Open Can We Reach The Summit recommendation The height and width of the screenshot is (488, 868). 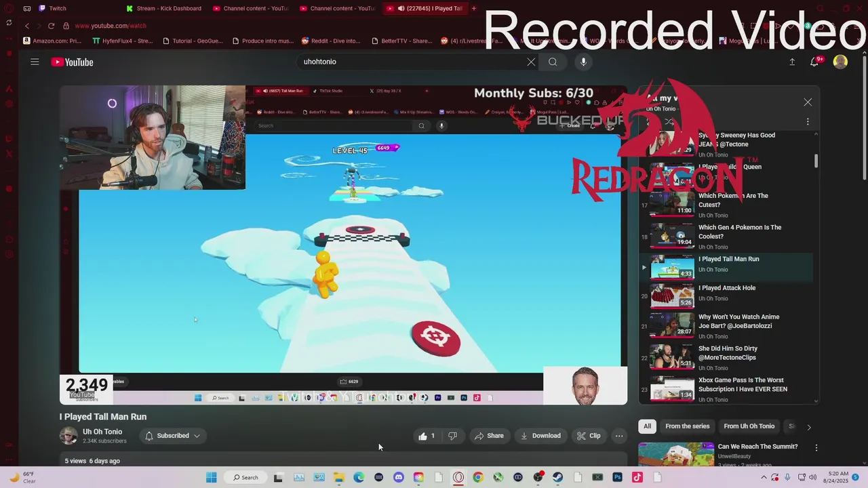757,447
